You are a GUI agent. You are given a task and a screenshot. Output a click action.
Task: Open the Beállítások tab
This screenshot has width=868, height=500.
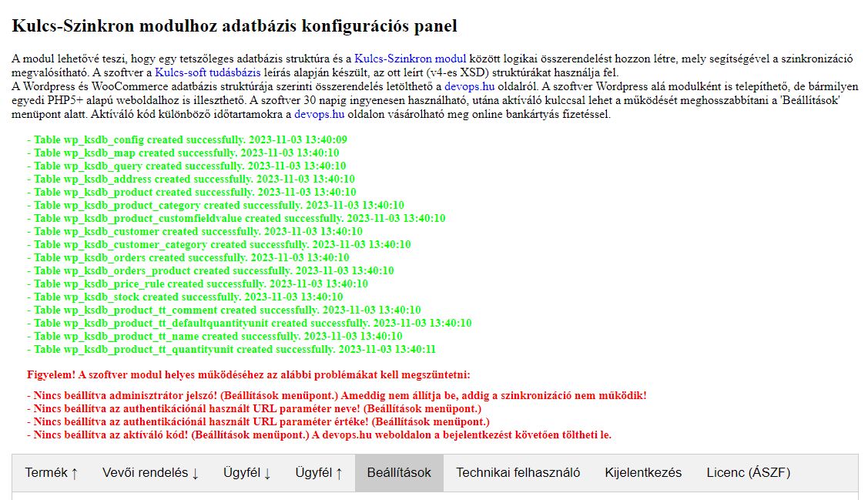tap(399, 473)
